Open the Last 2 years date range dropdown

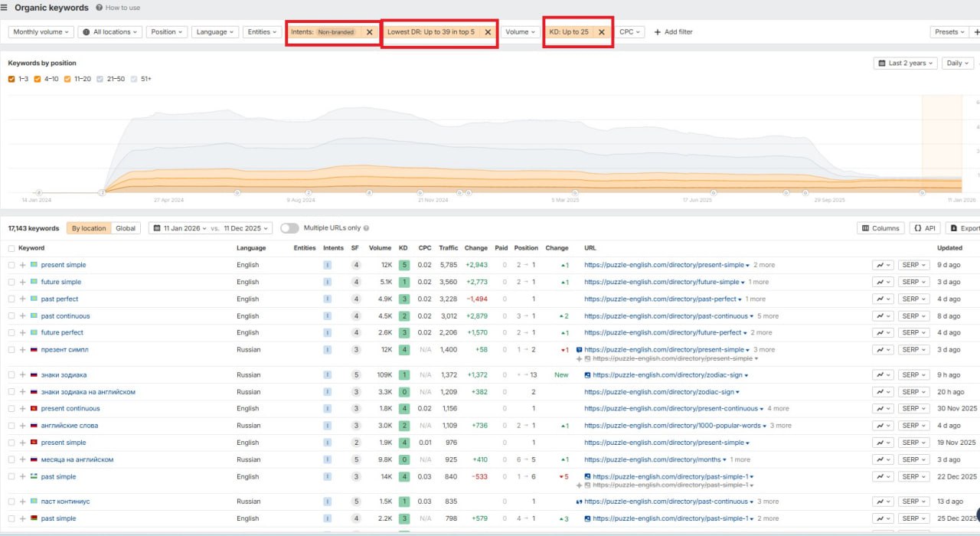906,64
